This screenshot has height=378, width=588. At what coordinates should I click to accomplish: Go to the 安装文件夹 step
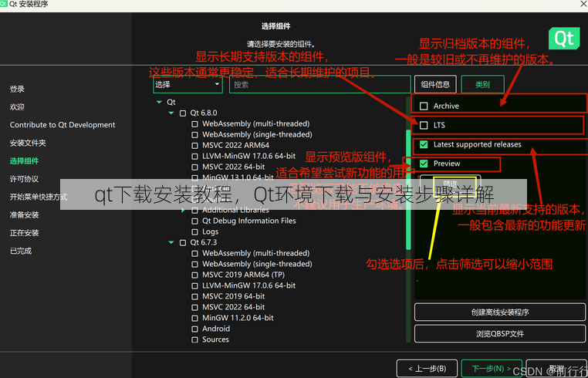28,143
